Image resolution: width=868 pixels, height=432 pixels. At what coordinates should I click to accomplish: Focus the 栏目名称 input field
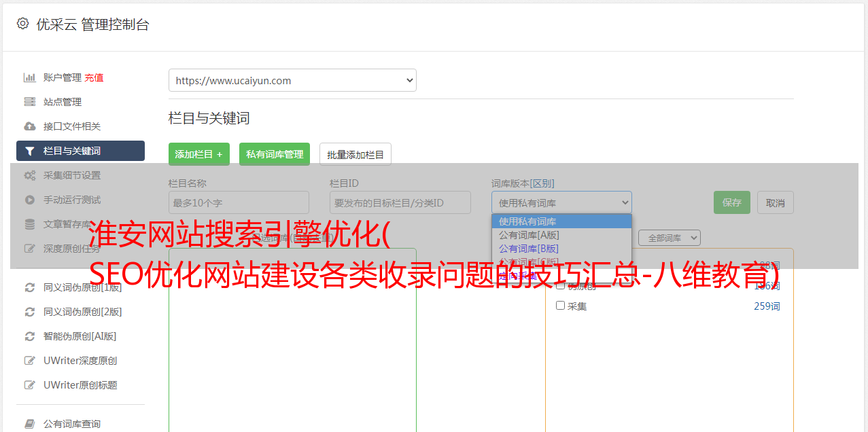click(239, 202)
